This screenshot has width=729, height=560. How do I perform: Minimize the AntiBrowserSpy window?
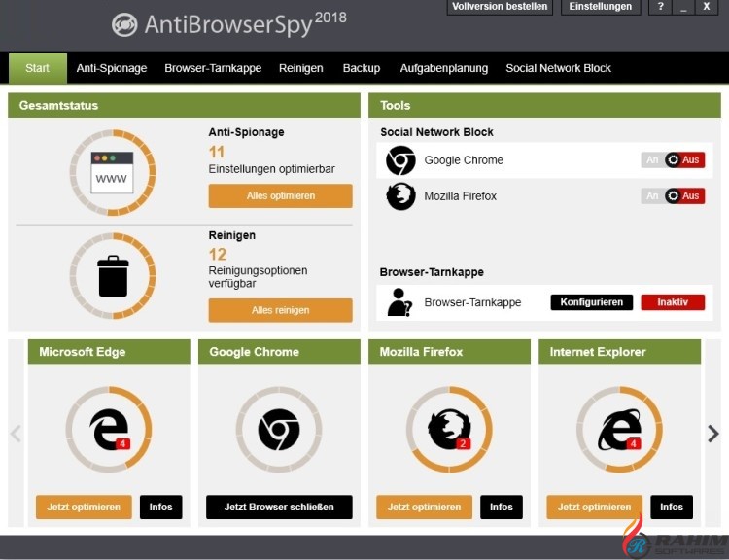[683, 7]
